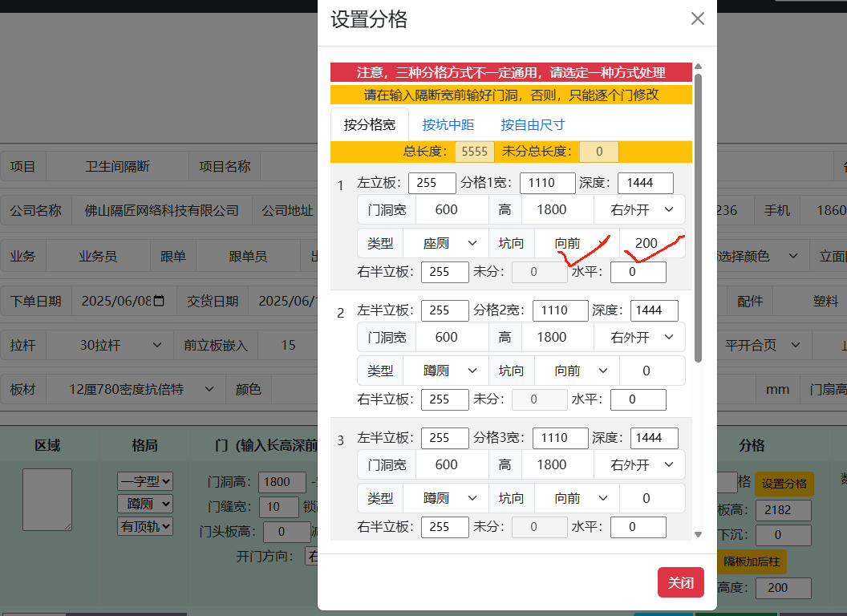Viewport: 847px width, 616px height.
Task: Click section 1 深度 field showing 1444
Action: click(646, 183)
